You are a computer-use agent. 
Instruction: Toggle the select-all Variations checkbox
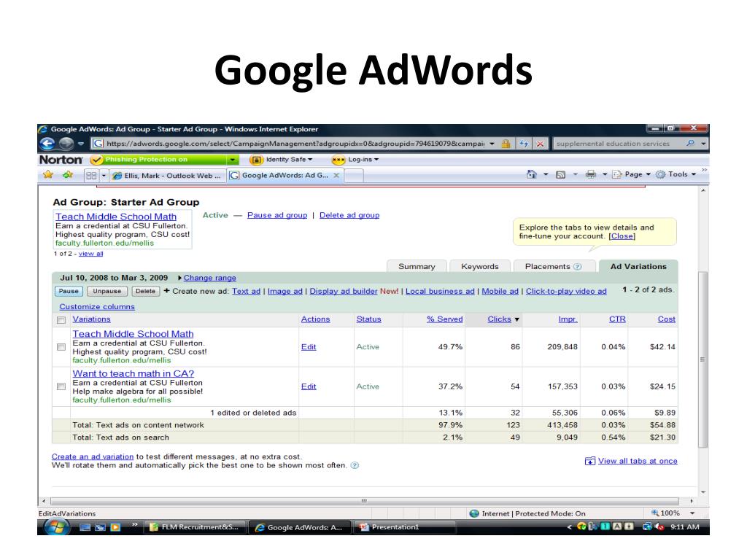[61, 320]
